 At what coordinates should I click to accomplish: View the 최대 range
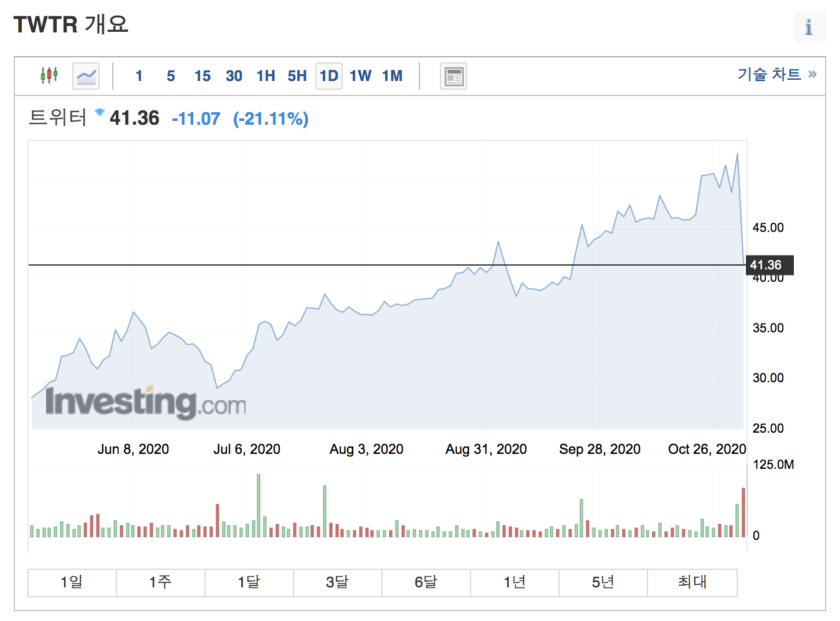point(692,582)
